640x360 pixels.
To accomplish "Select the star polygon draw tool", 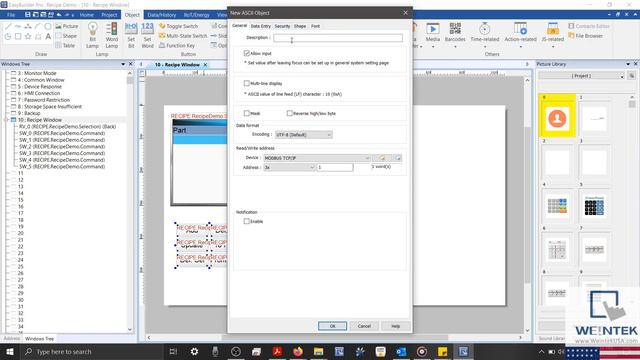I will 28,36.
